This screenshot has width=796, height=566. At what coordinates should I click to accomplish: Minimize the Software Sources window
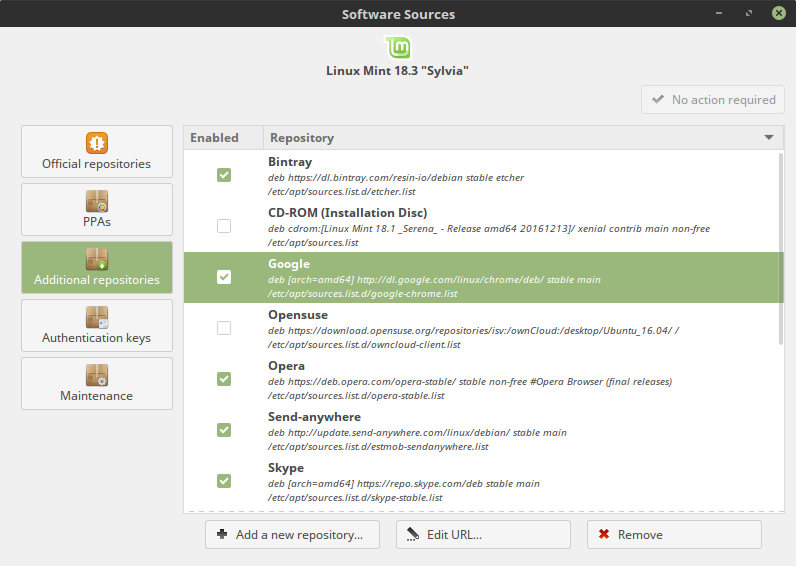(x=719, y=14)
